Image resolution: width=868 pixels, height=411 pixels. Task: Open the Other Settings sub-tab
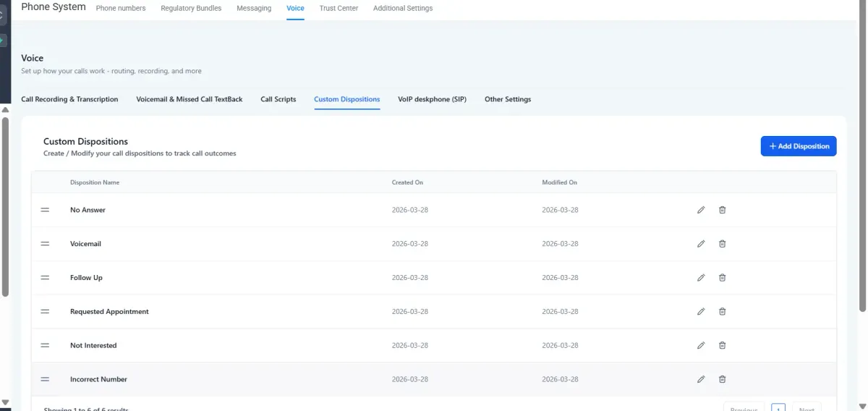coord(508,99)
